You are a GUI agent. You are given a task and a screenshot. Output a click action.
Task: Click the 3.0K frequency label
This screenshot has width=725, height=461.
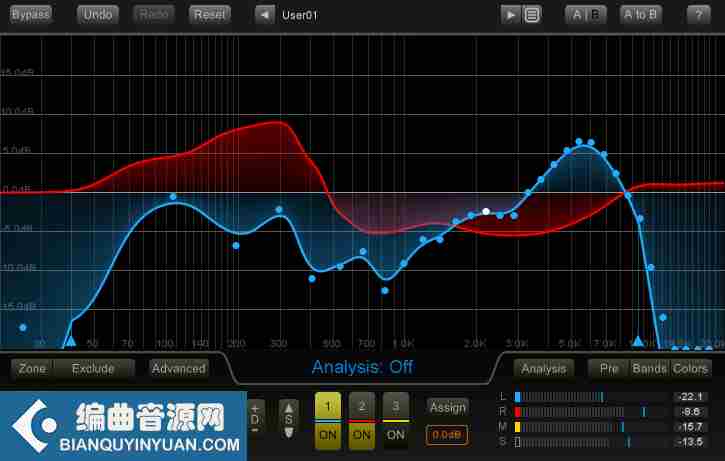pos(516,344)
